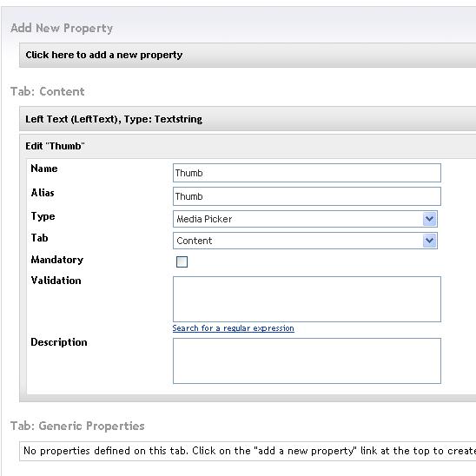This screenshot has width=476, height=476.
Task: Click the 'No properties defined' message box
Action: coord(248,451)
